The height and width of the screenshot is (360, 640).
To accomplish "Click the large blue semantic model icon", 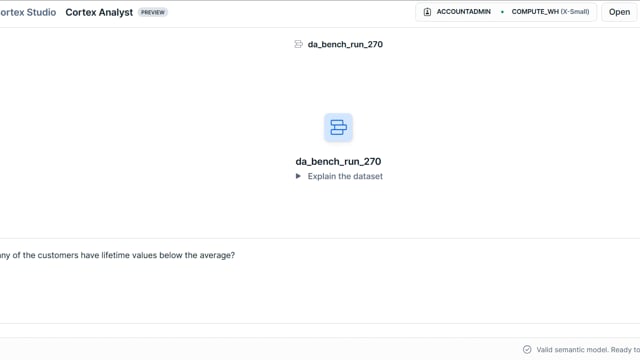I will pos(338,127).
